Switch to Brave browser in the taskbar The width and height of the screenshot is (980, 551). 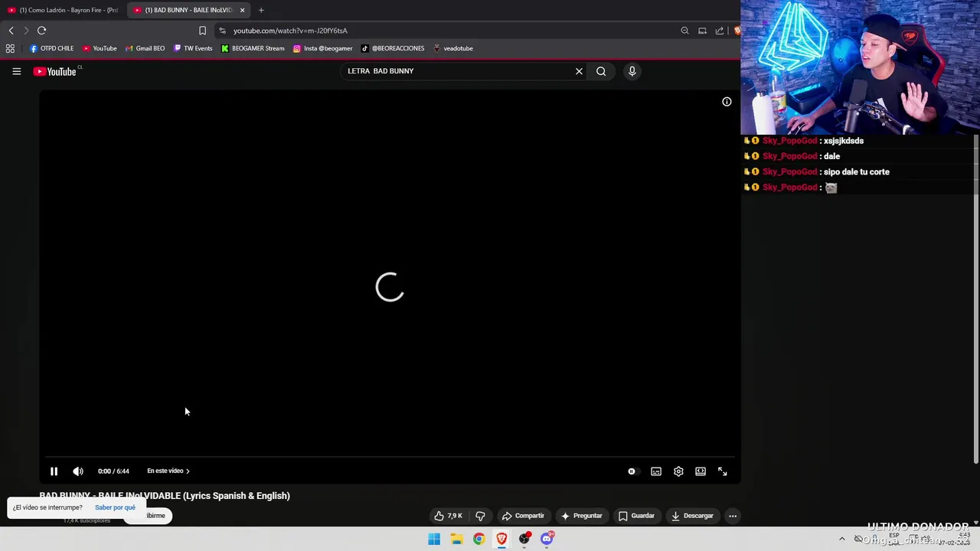(x=501, y=539)
